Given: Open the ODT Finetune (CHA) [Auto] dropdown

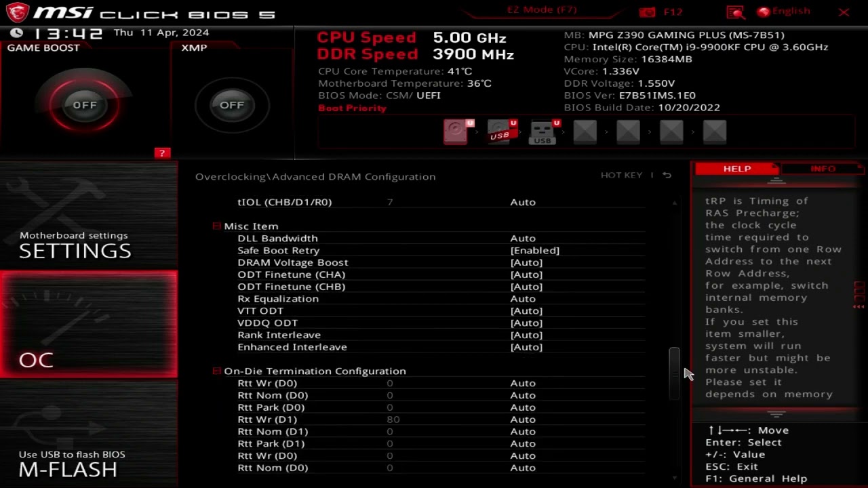Looking at the screenshot, I should coord(526,274).
